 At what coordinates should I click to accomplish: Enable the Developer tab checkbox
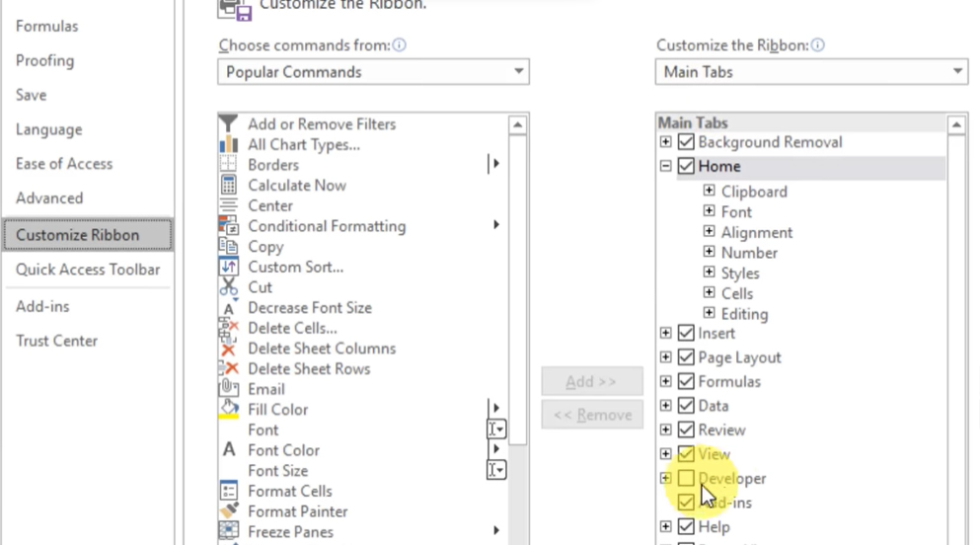(686, 479)
